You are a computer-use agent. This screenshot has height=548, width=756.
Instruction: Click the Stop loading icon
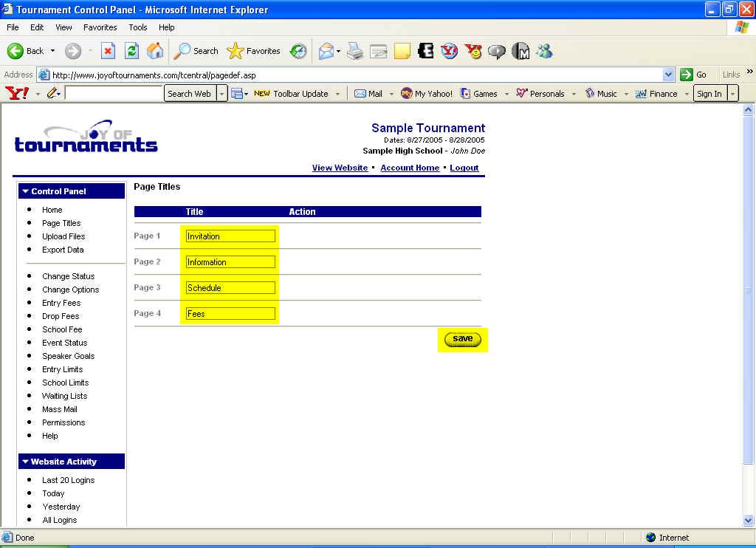(108, 51)
